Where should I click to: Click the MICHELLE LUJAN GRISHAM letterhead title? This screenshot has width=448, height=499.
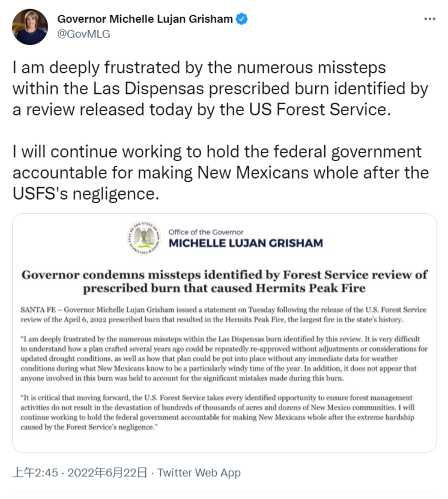(245, 243)
